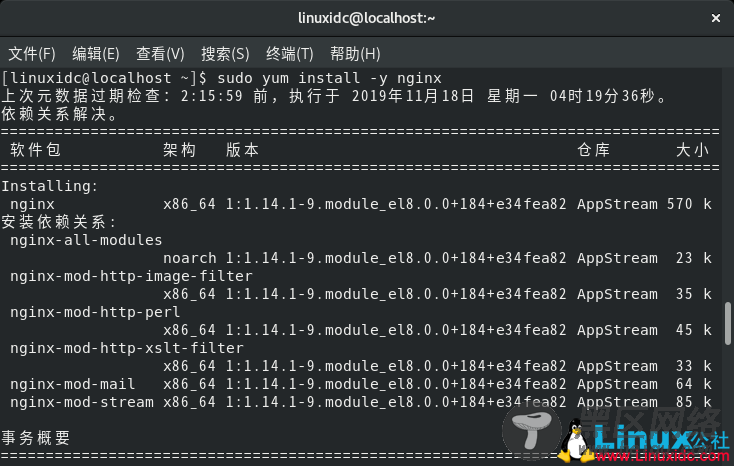
Task: Click AppStream repository in the nginx row
Action: tap(617, 204)
